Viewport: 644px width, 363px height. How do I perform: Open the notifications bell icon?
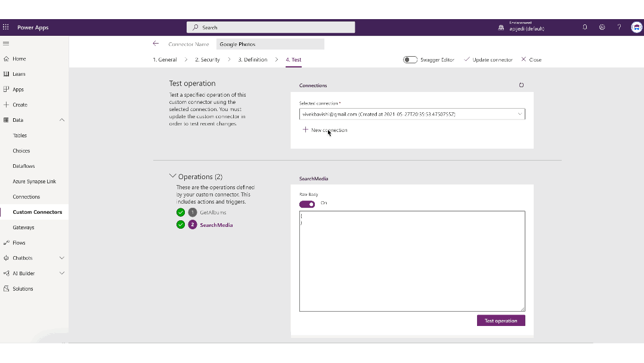[585, 27]
